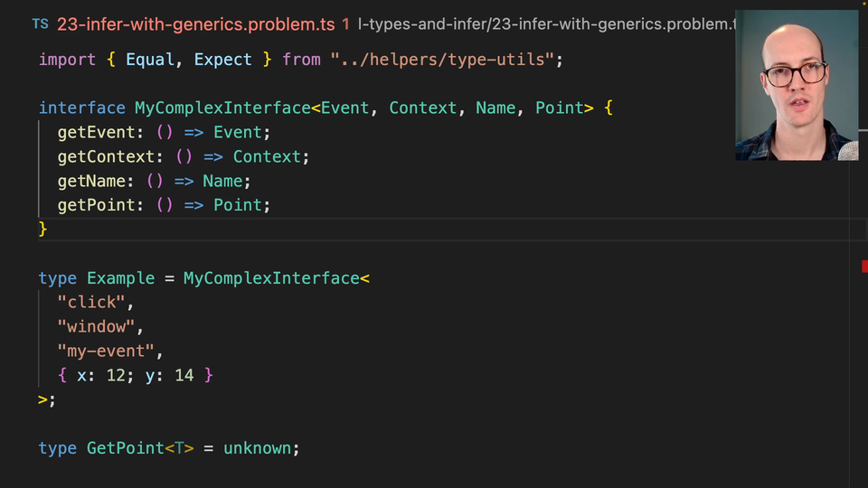Click the error count badge on the tab
The width and height of the screenshot is (868, 488).
(345, 24)
